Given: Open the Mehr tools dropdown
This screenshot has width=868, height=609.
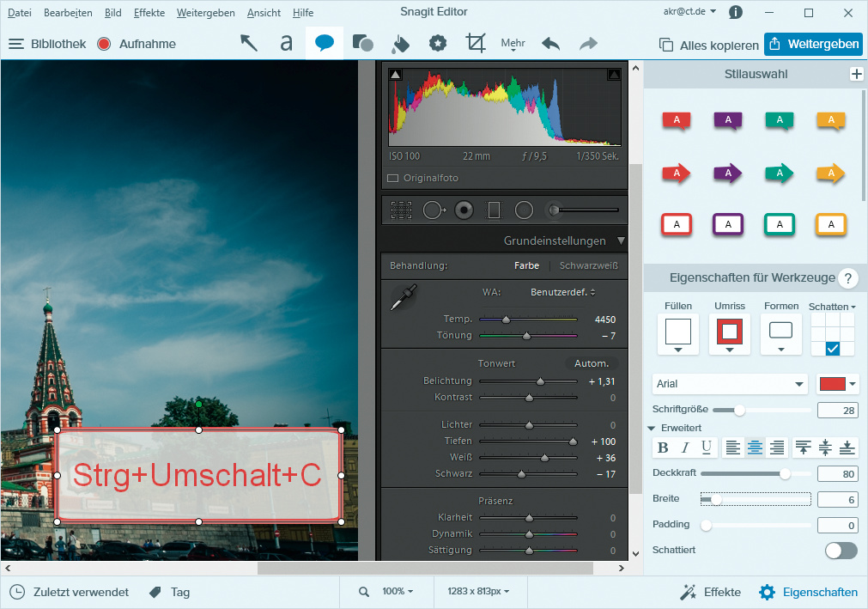Looking at the screenshot, I should (513, 45).
